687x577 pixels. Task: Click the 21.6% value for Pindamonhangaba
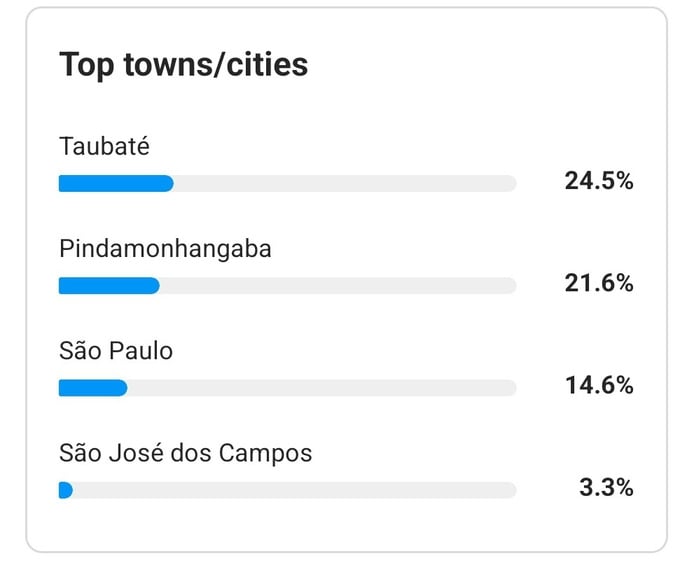[598, 284]
